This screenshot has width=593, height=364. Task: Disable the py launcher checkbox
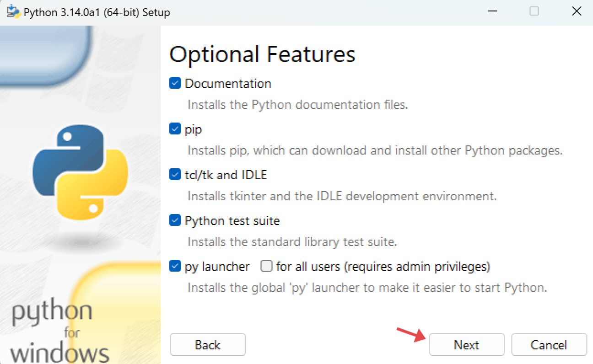[x=175, y=266]
